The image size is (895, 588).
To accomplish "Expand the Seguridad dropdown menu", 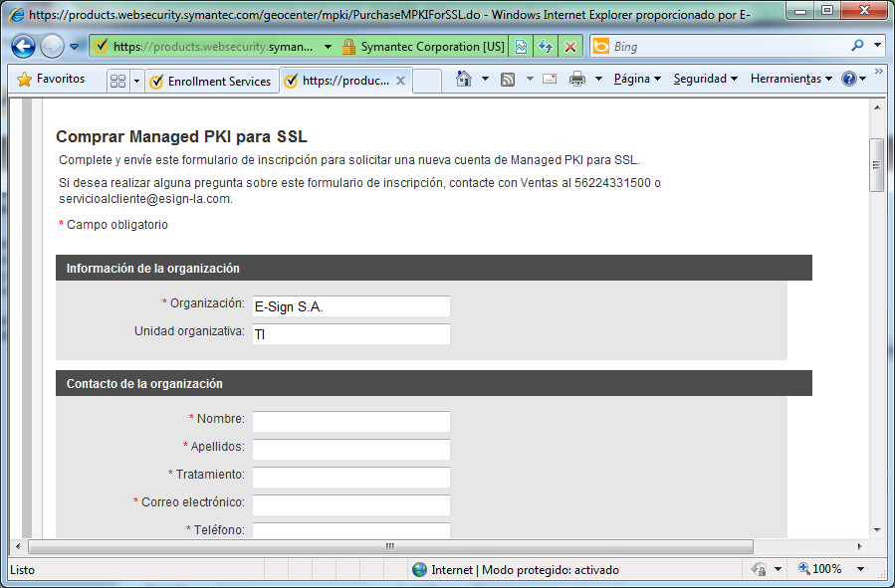I will pyautogui.click(x=705, y=80).
